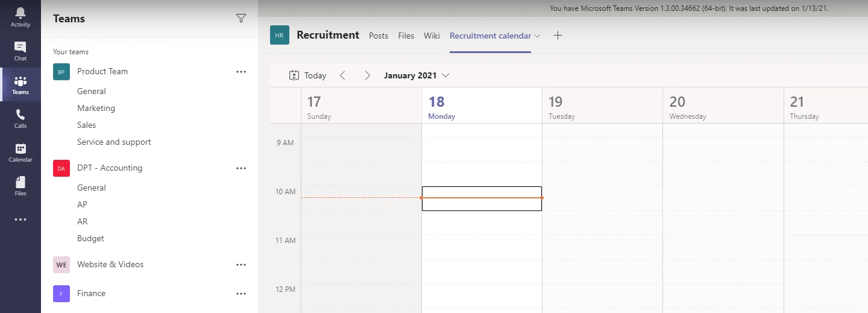Click the Product Team BP avatar
This screenshot has width=868, height=313.
coord(61,71)
